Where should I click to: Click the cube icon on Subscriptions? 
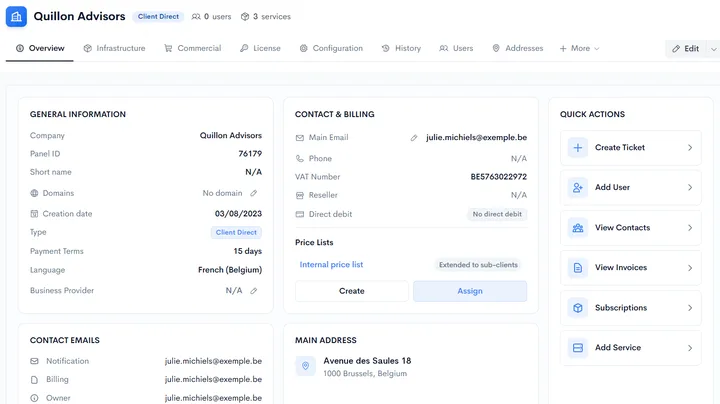click(x=578, y=308)
